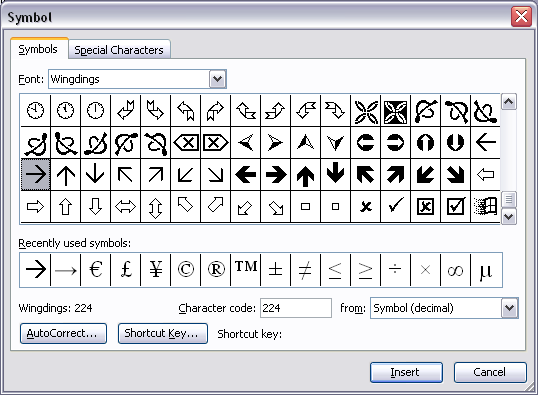Choose the up arrow in black circle
This screenshot has height=395, width=538.
point(425,142)
